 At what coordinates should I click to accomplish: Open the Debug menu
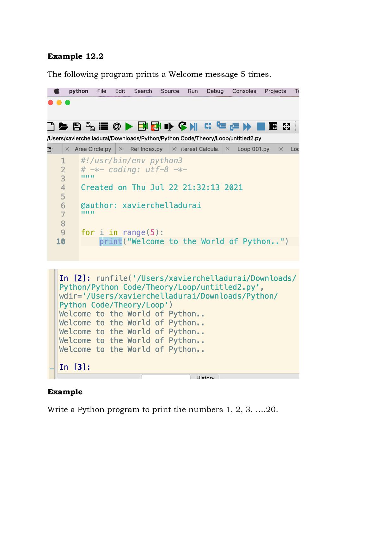(215, 91)
